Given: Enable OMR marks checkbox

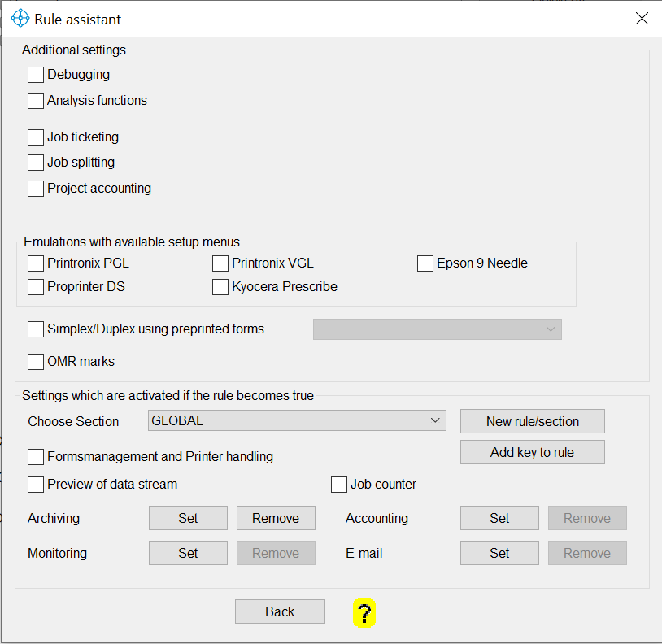Looking at the screenshot, I should click(36, 362).
